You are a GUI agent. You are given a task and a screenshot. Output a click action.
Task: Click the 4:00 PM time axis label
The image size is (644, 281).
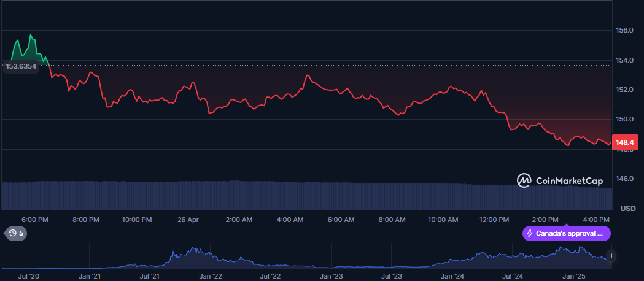point(596,220)
